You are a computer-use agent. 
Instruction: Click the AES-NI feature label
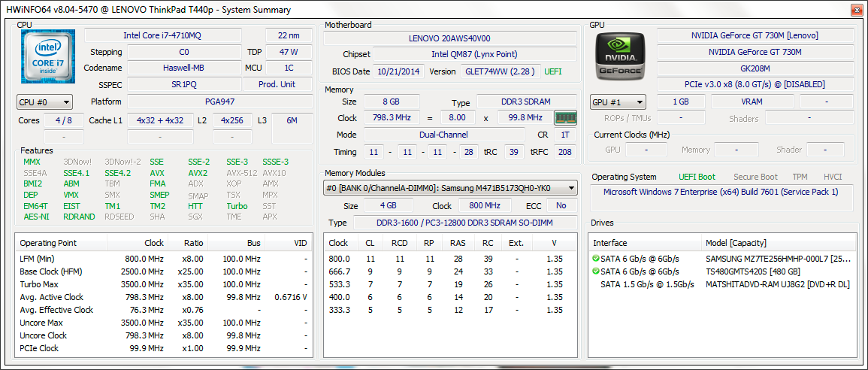click(x=37, y=217)
